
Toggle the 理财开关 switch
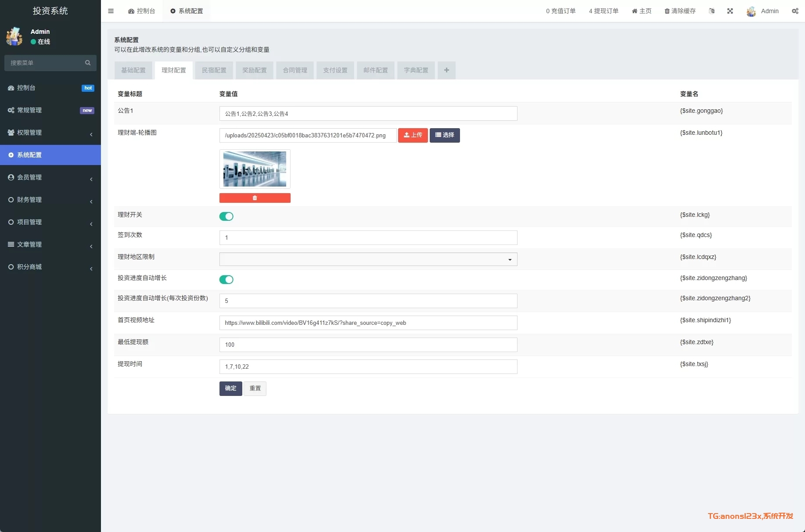pos(226,216)
